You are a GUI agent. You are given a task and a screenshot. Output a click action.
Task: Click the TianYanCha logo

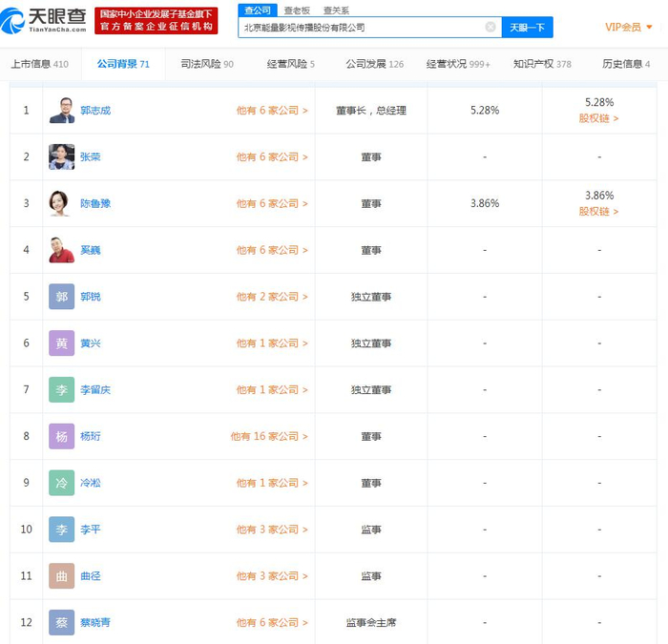[44, 20]
